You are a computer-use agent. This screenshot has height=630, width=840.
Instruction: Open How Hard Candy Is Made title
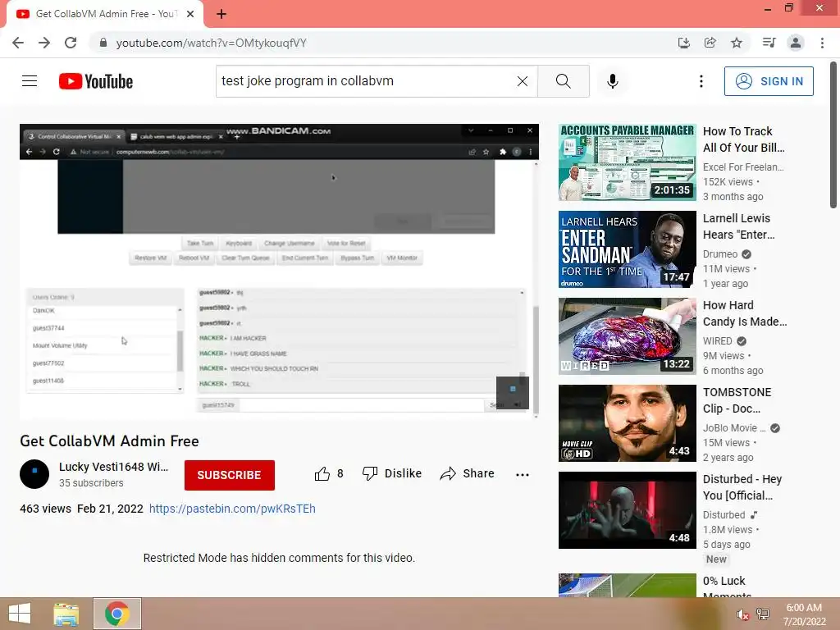(x=745, y=313)
